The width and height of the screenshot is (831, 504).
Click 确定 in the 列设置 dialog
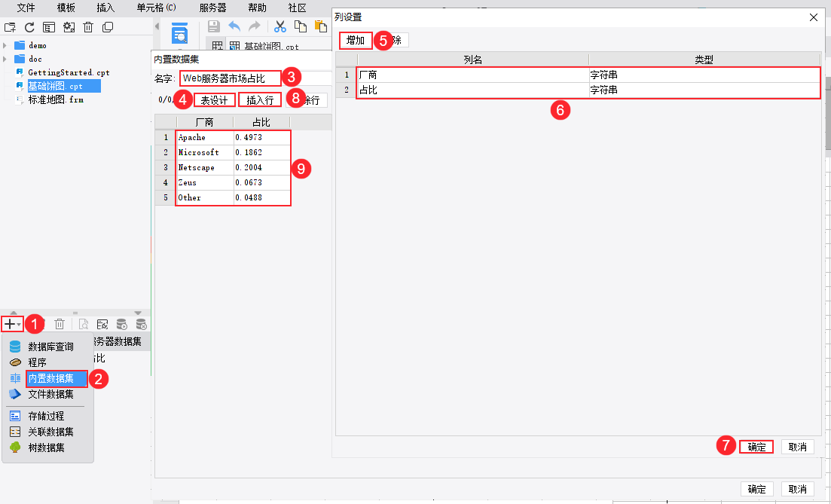pyautogui.click(x=756, y=447)
